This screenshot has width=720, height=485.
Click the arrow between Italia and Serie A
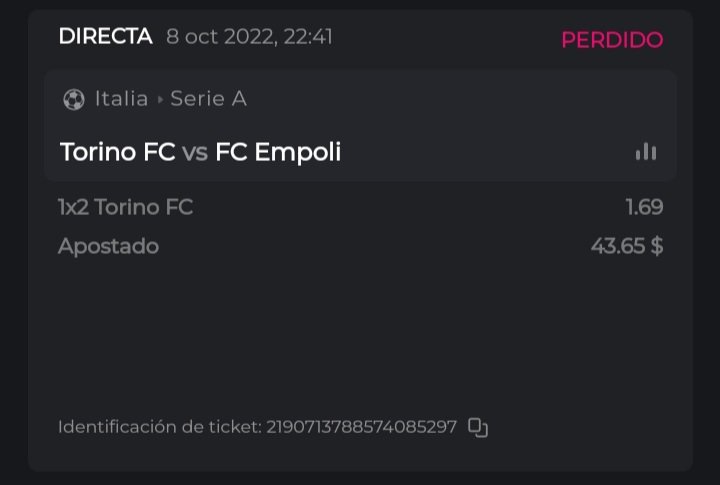160,99
